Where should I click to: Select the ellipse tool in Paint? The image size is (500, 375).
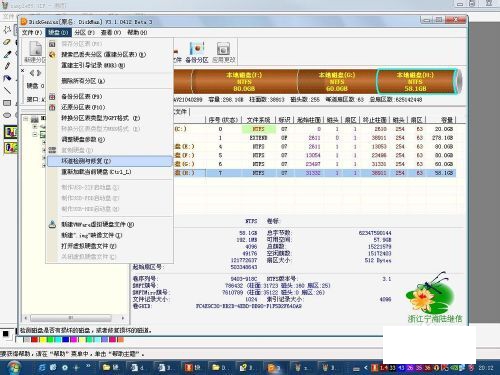(x=7, y=115)
